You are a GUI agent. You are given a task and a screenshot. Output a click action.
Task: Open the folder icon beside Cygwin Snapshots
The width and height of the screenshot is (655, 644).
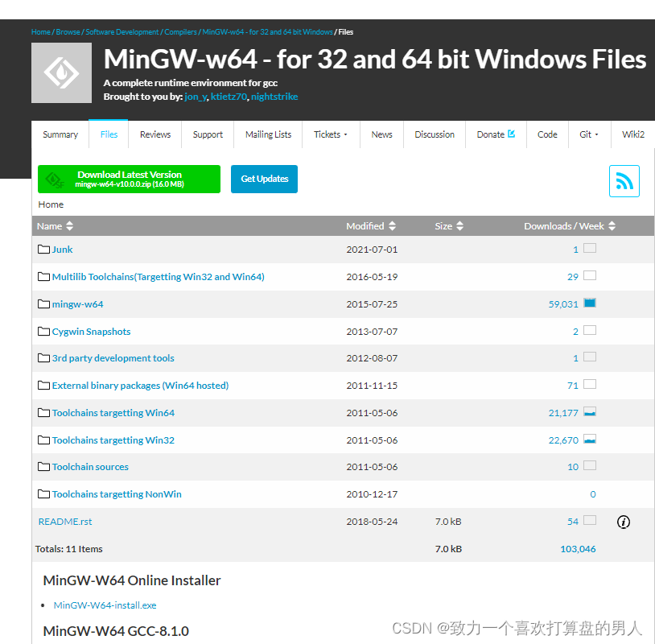pyautogui.click(x=43, y=331)
